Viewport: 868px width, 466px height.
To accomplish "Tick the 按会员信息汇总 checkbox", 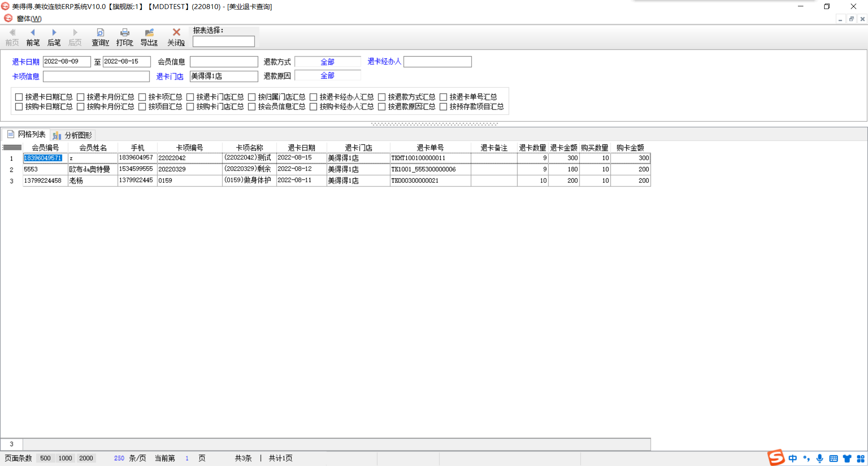I will click(x=252, y=107).
